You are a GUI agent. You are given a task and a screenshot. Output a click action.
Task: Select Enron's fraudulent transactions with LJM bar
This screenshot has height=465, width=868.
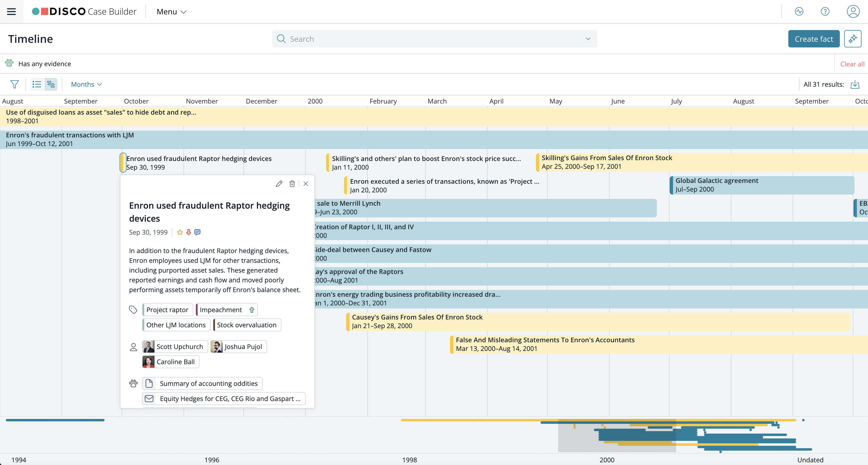tap(434, 139)
